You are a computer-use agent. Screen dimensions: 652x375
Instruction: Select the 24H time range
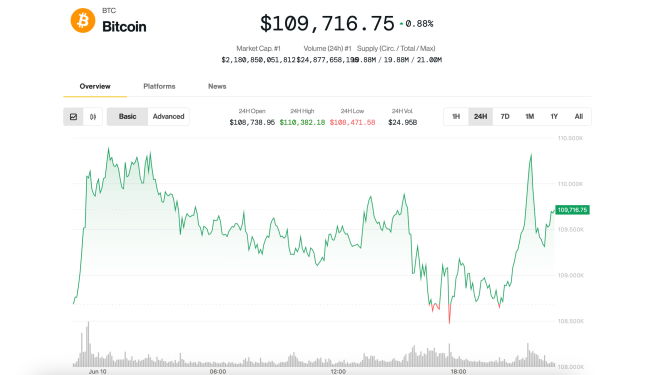tap(480, 117)
